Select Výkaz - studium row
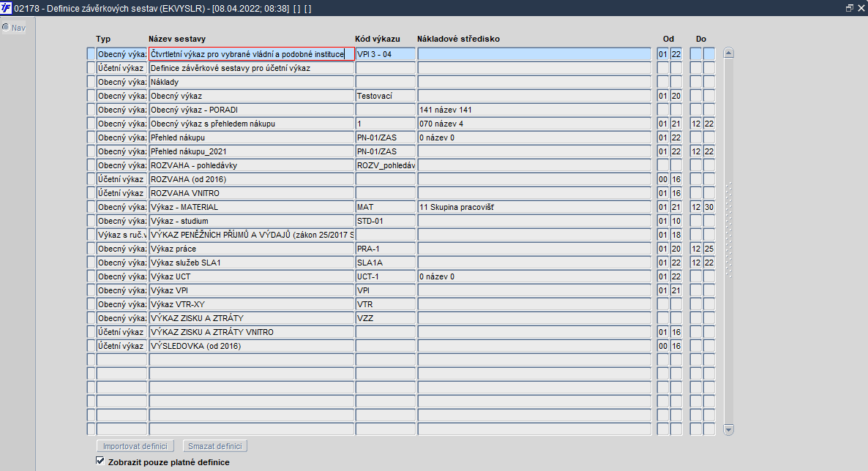 tap(251, 221)
